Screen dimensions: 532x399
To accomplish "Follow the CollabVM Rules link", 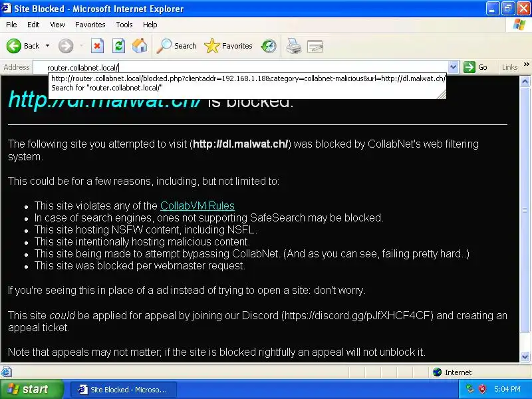I will tap(197, 205).
